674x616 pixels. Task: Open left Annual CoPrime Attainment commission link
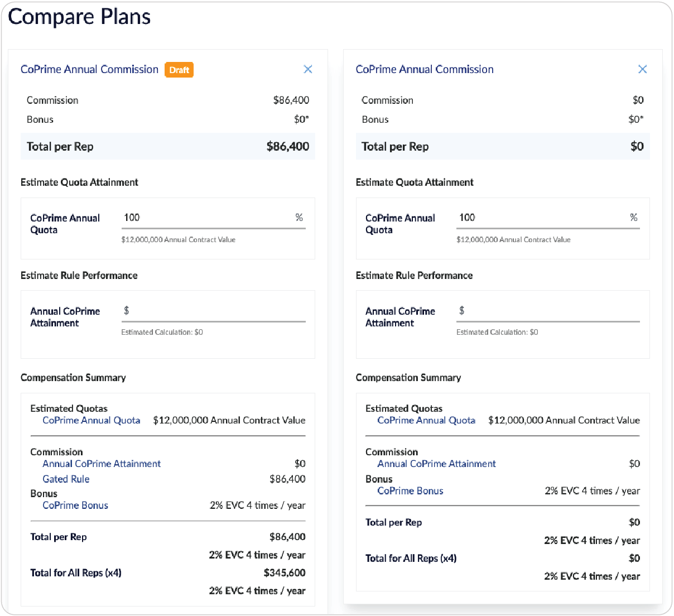click(x=102, y=464)
